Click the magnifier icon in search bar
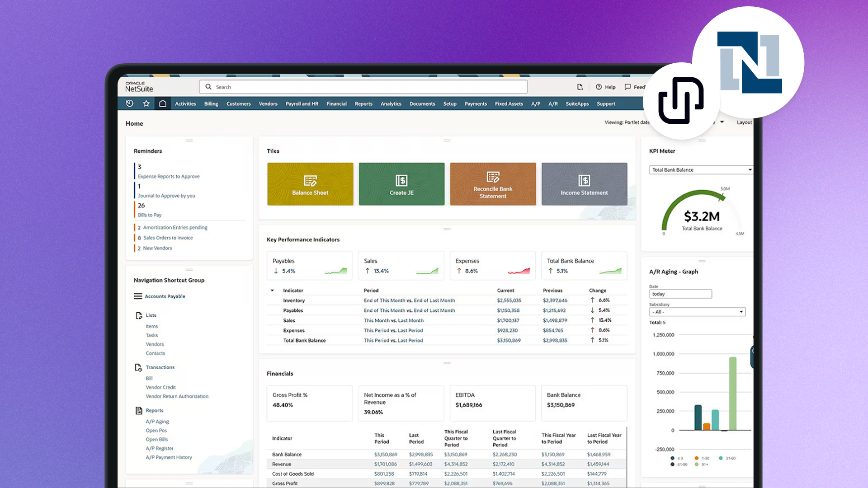The width and height of the screenshot is (868, 488). tap(208, 87)
